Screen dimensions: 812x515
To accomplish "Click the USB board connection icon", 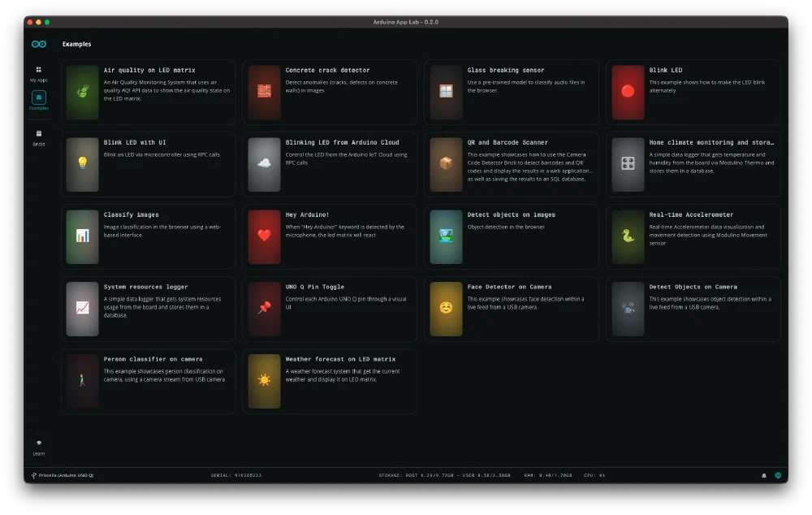I will (33, 475).
